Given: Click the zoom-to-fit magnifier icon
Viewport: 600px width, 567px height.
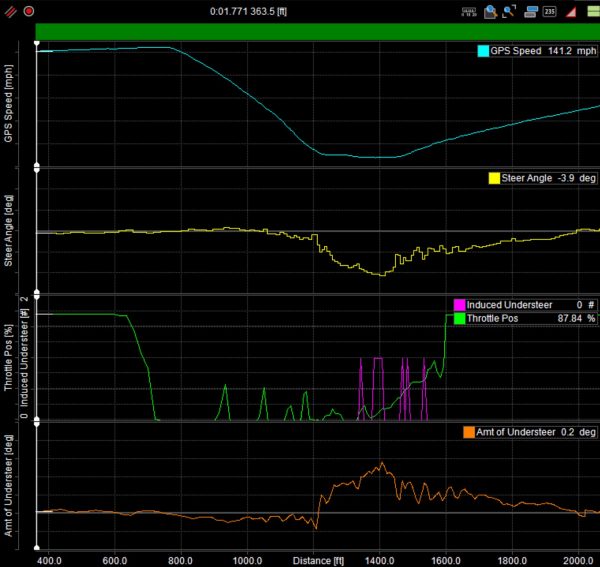Looking at the screenshot, I should tap(509, 11).
